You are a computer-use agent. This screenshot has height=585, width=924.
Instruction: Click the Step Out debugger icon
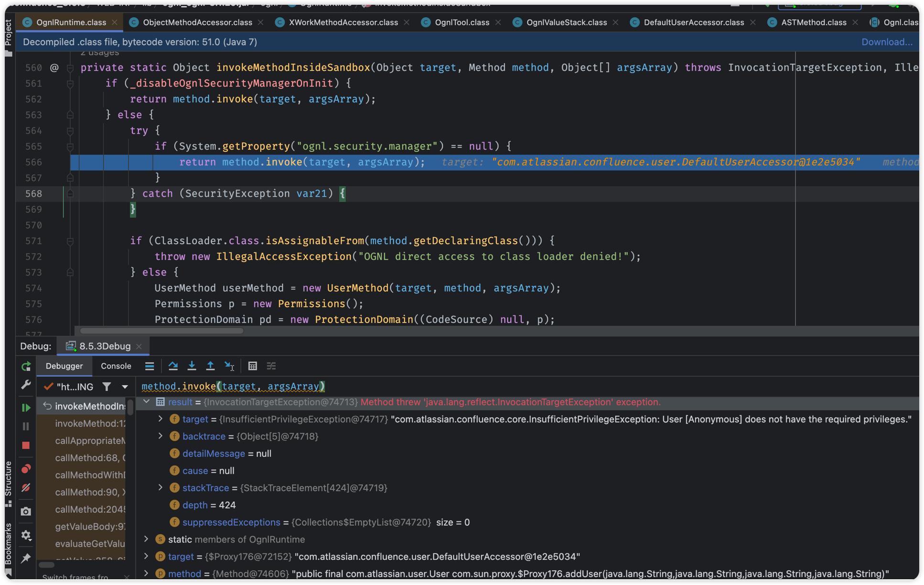click(x=209, y=366)
